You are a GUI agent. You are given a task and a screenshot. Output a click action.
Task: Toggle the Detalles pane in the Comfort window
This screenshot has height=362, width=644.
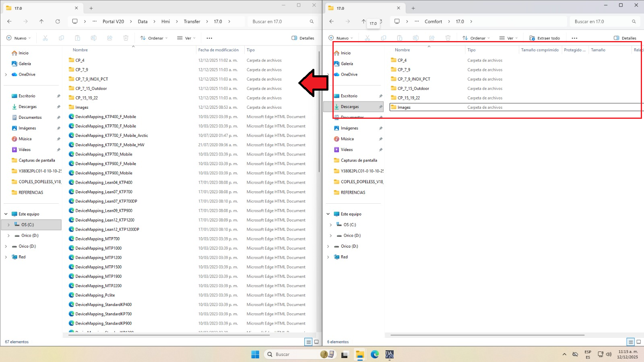point(625,38)
